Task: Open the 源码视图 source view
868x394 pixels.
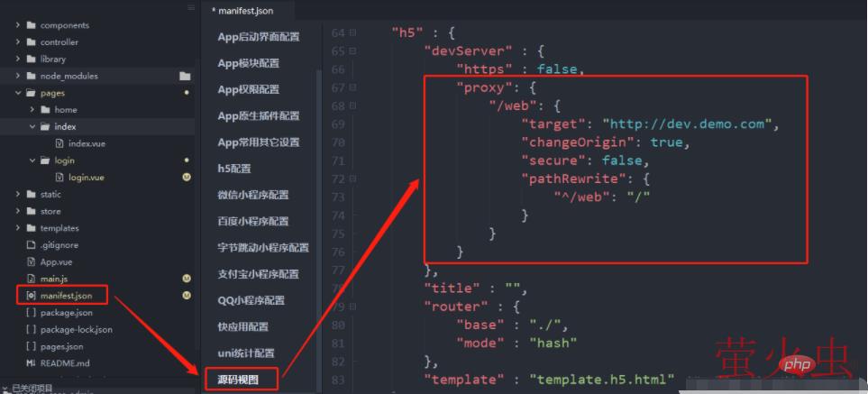Action: click(x=238, y=380)
